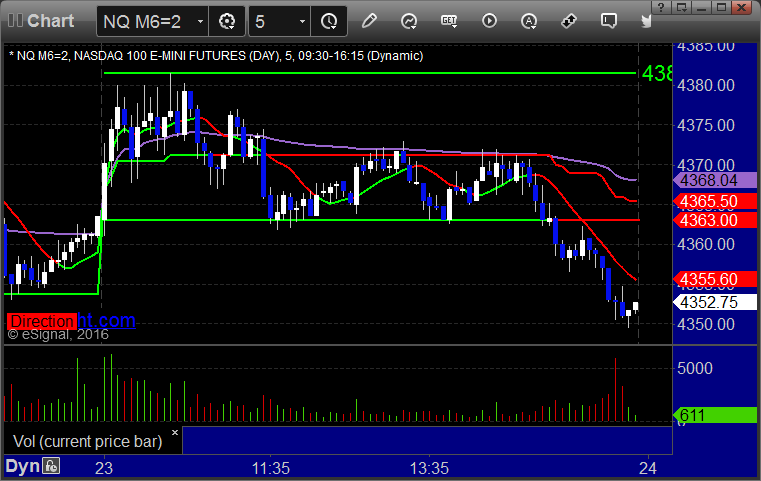Click the white 4352.75 last price marker

[x=715, y=302]
